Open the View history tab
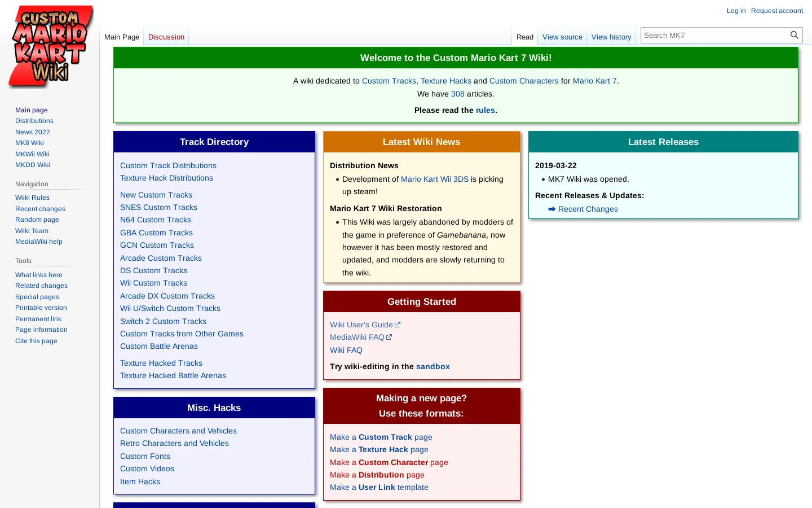The image size is (812, 508). tap(611, 37)
